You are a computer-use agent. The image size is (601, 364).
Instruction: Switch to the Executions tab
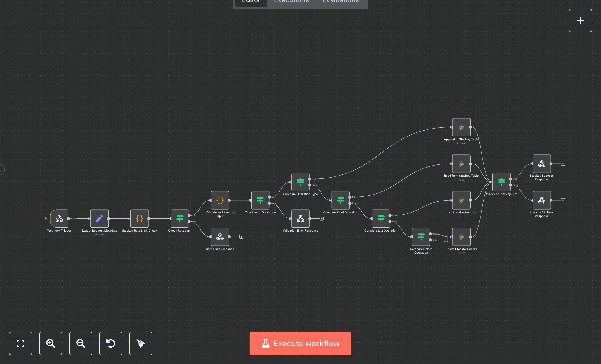tap(291, 2)
